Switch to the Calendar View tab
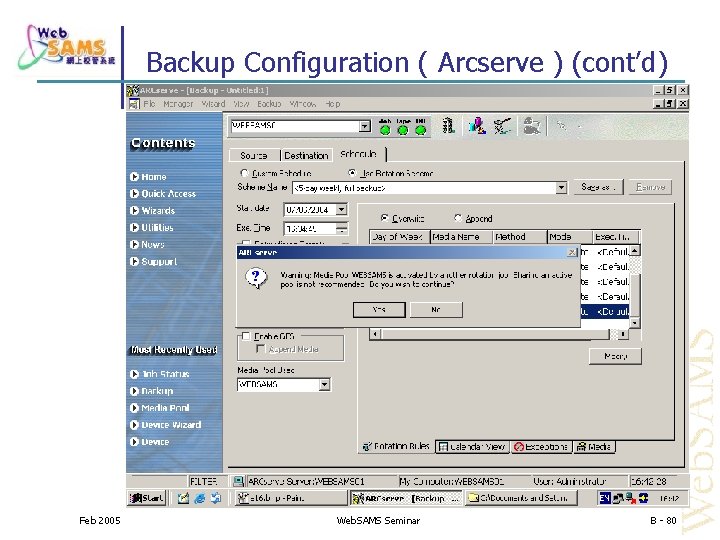 point(472,446)
